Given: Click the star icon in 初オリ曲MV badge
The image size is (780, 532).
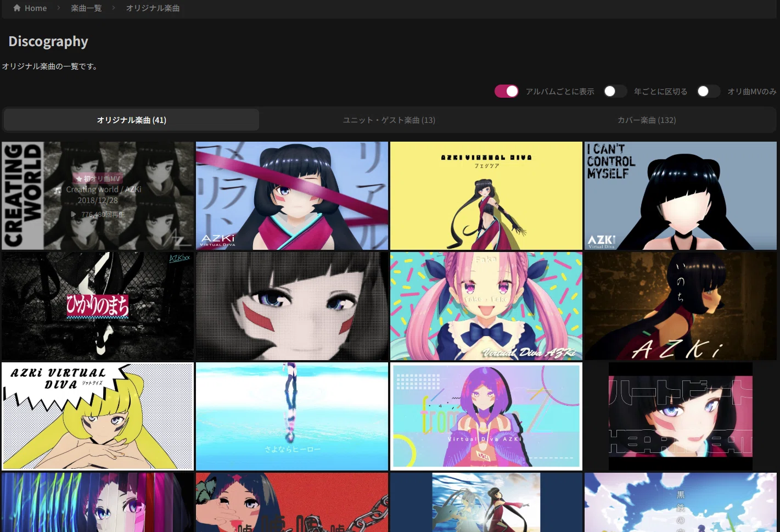Looking at the screenshot, I should coord(79,179).
